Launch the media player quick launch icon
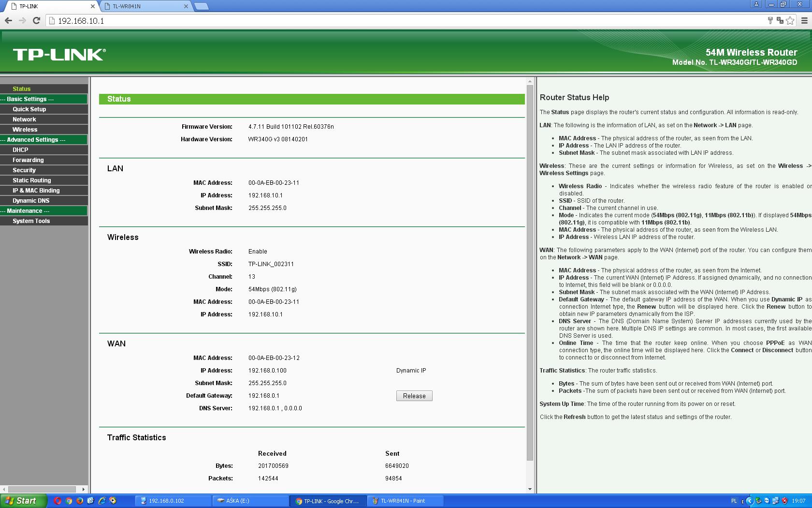The height and width of the screenshot is (508, 812). tap(113, 501)
